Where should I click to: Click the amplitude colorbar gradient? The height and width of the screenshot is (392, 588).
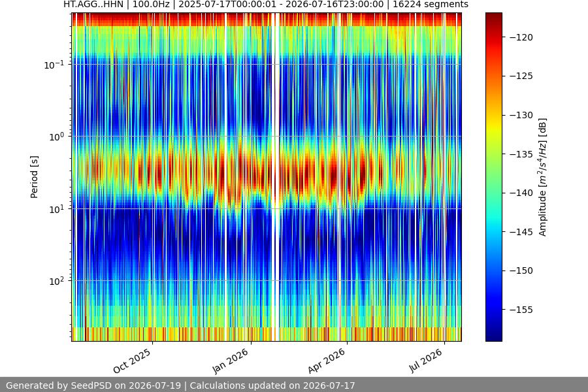(493, 177)
